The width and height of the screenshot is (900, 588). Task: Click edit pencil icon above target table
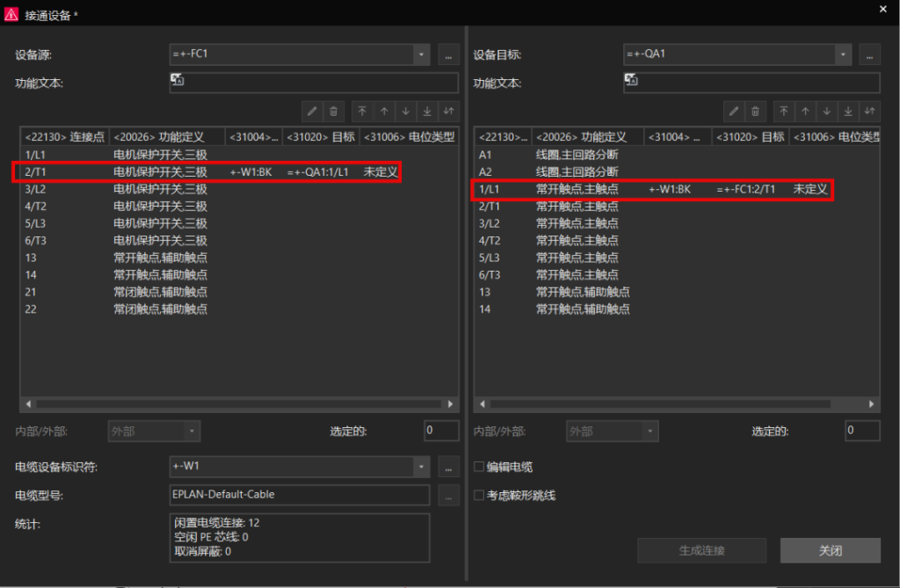pos(734,112)
